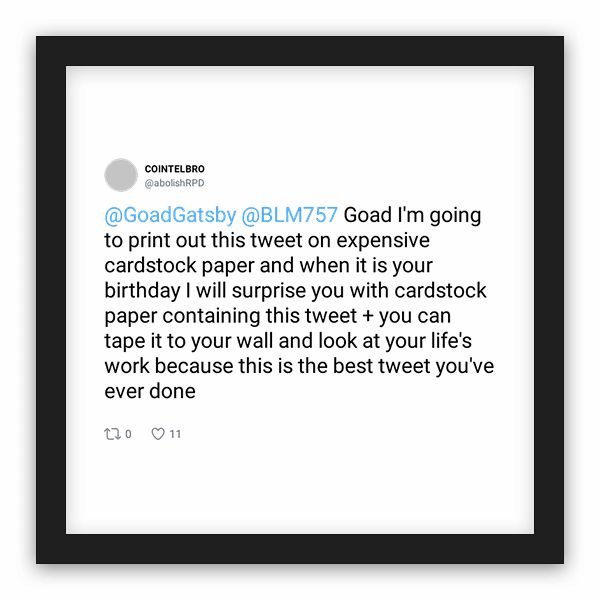
Task: Click the word "print" in the tweet
Action: click(149, 241)
